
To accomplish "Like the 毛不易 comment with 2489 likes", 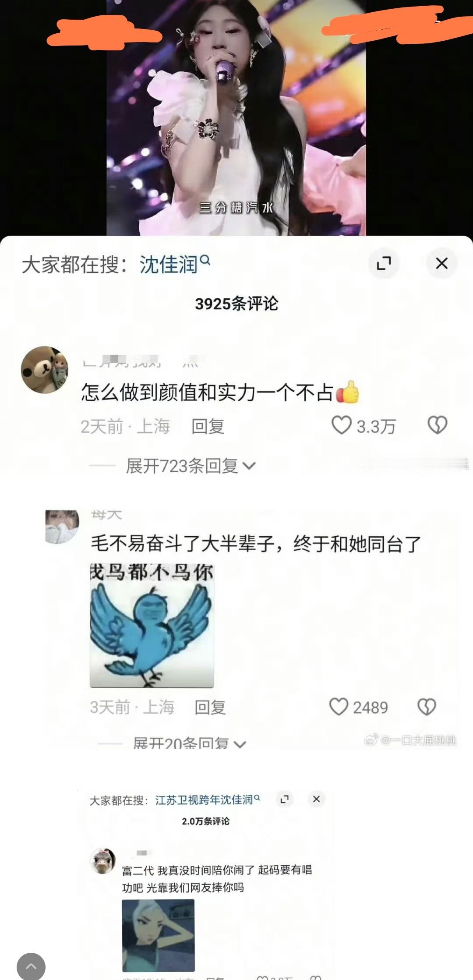I will coord(339,707).
